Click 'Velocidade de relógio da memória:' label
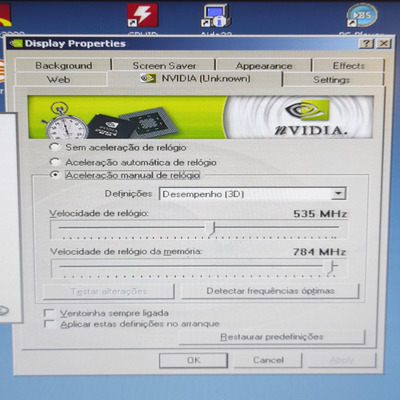The width and height of the screenshot is (400, 400). [x=126, y=251]
